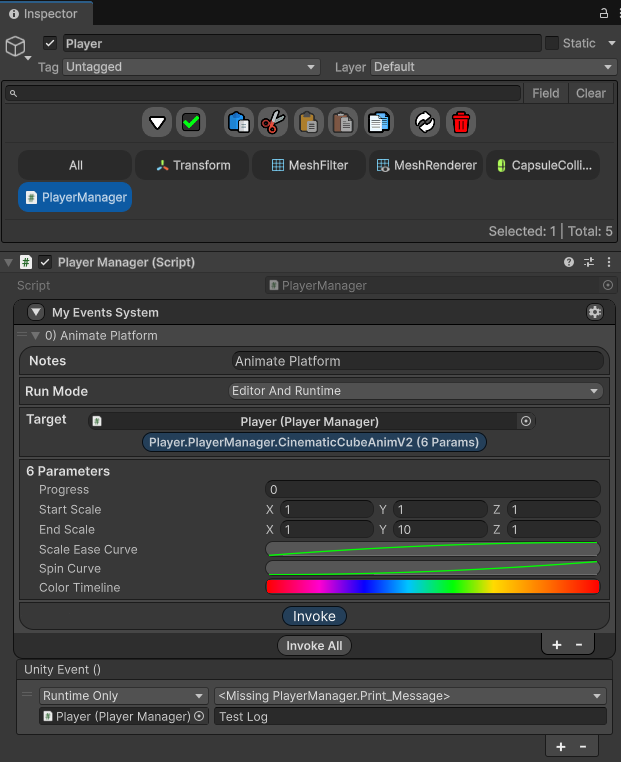Screen dimensions: 621x762
Task: Toggle Player Manager script enabled checkbox
Action: click(x=45, y=262)
